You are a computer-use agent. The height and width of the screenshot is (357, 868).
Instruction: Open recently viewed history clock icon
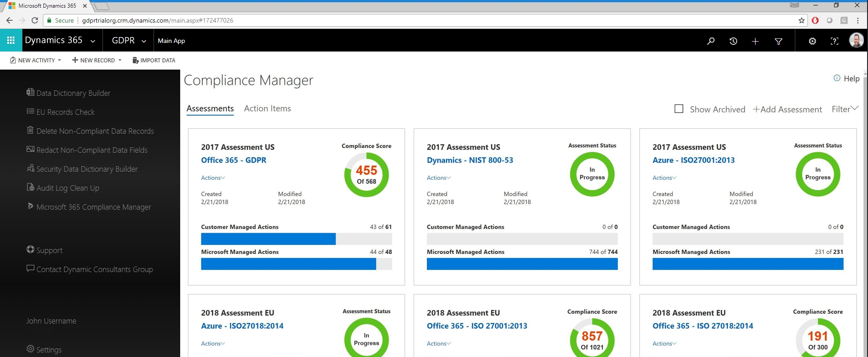coord(733,41)
